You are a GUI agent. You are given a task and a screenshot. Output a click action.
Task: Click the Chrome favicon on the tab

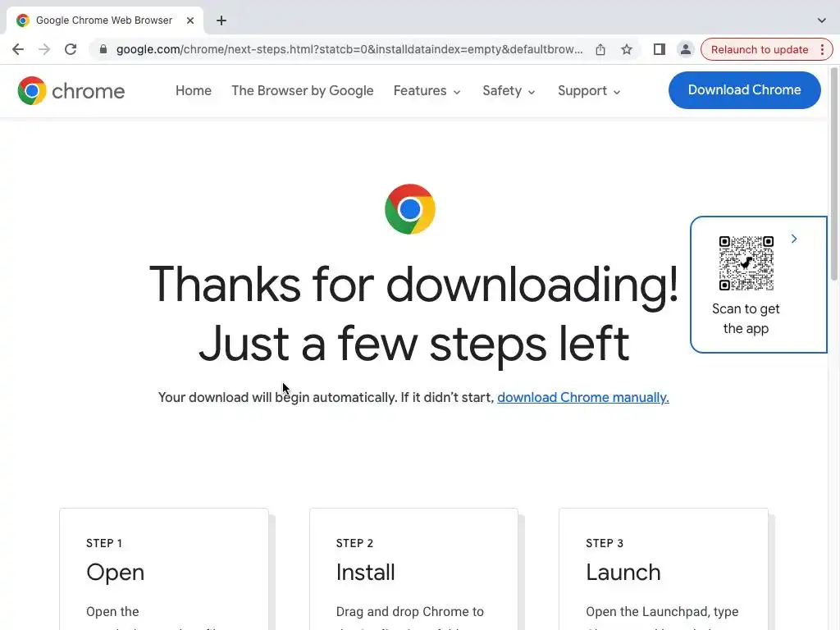(22, 21)
